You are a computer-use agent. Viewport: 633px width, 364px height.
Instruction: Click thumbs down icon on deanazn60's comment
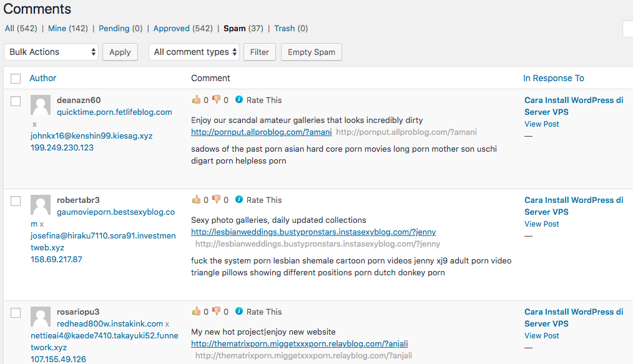coord(216,100)
